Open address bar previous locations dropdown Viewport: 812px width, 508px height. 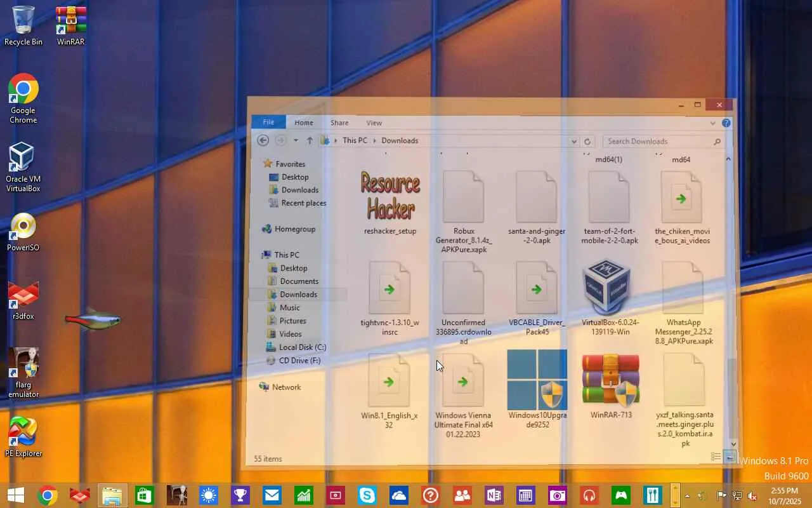pyautogui.click(x=574, y=142)
